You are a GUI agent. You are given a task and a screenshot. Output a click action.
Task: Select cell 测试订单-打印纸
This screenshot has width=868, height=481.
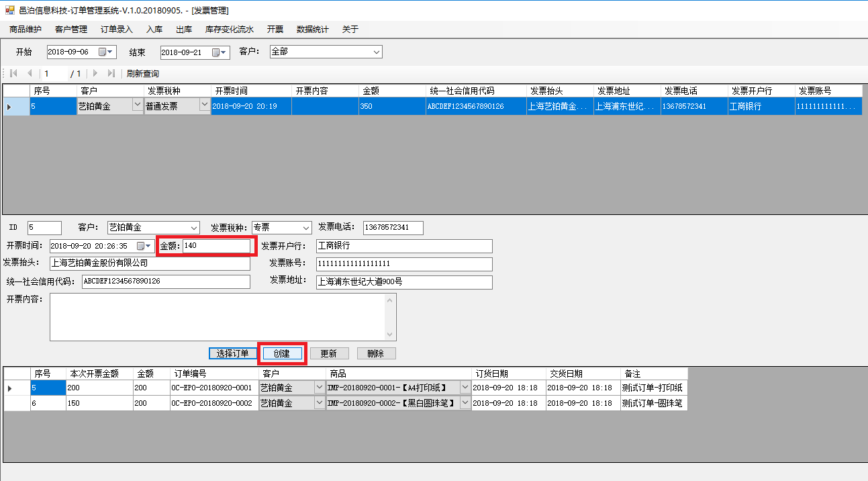pos(654,388)
